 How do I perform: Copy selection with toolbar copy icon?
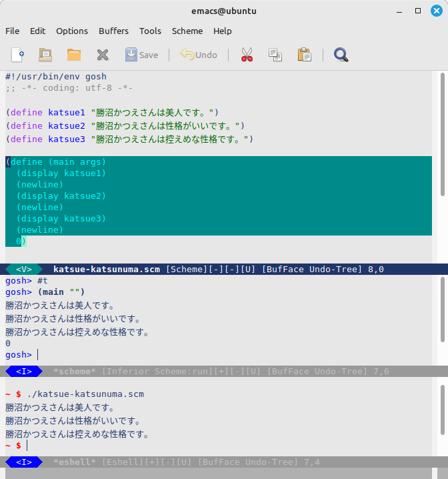coord(275,55)
